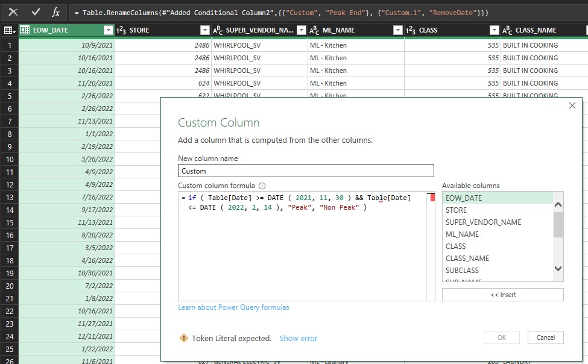
Task: Open Learn about Power Query formulas link
Action: [233, 307]
